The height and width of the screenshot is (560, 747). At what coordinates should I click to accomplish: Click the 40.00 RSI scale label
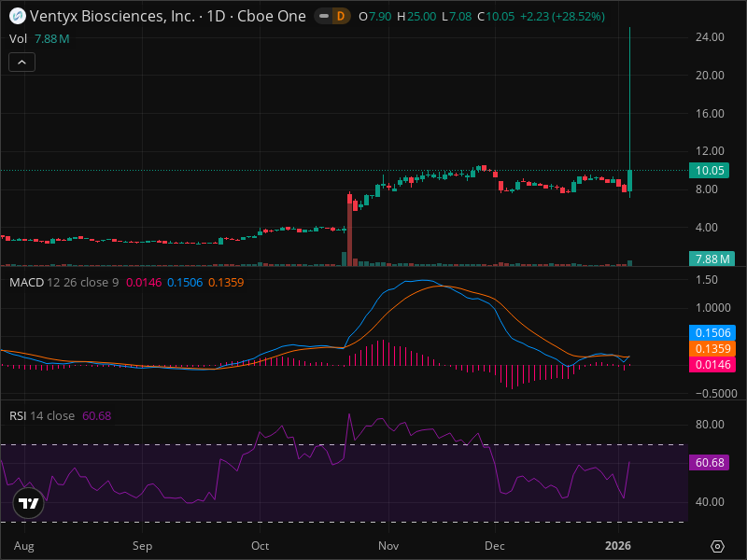[x=710, y=502]
